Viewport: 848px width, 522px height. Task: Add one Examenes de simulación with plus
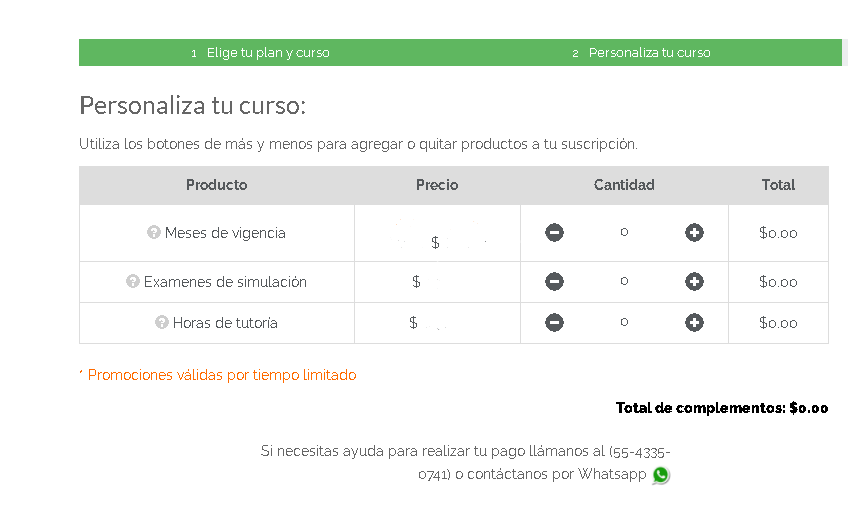tap(694, 281)
